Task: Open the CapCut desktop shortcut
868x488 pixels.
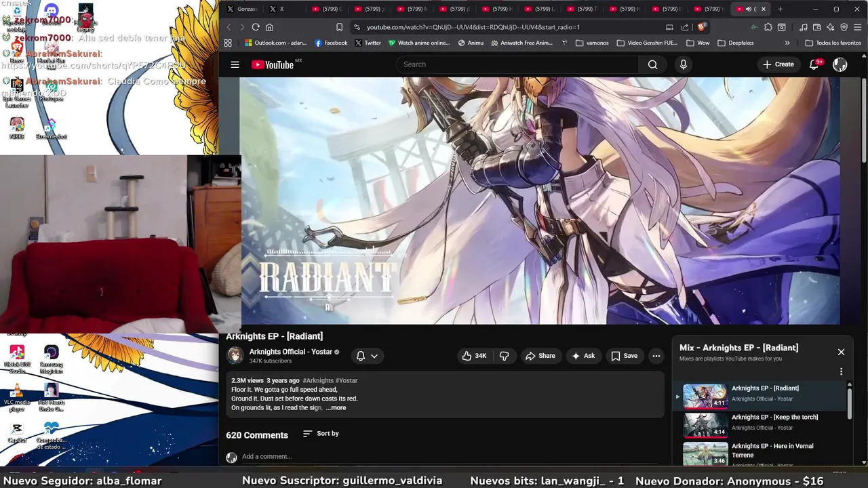Action: 17,432
